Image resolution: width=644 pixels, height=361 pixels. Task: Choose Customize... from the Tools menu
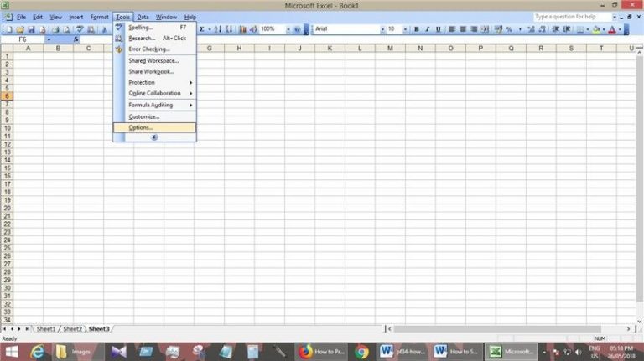click(143, 116)
